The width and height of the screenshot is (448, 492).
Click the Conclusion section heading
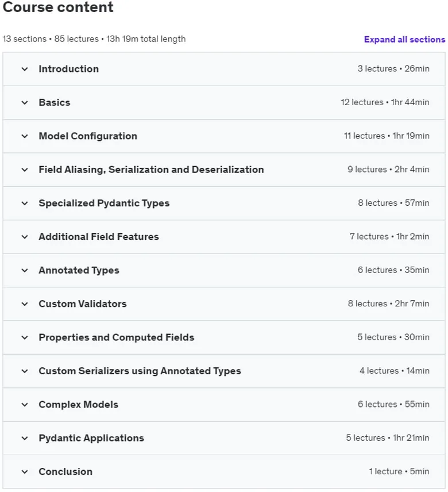[x=65, y=472]
